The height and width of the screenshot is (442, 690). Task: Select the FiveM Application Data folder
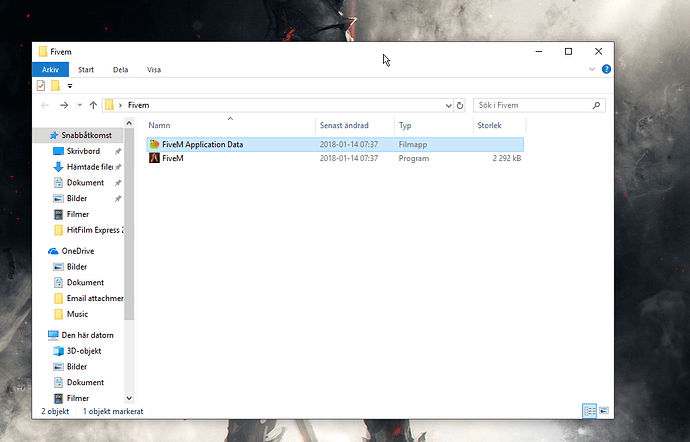point(335,144)
